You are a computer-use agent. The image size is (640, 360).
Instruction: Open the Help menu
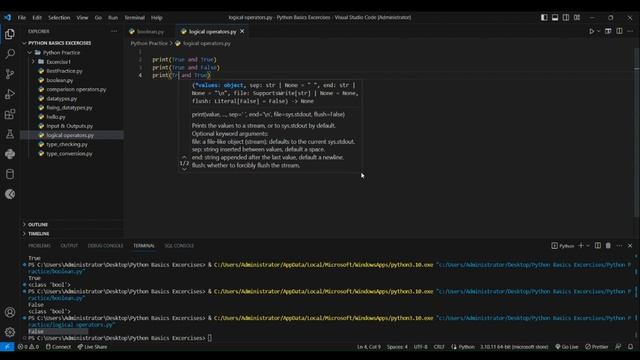point(157,18)
